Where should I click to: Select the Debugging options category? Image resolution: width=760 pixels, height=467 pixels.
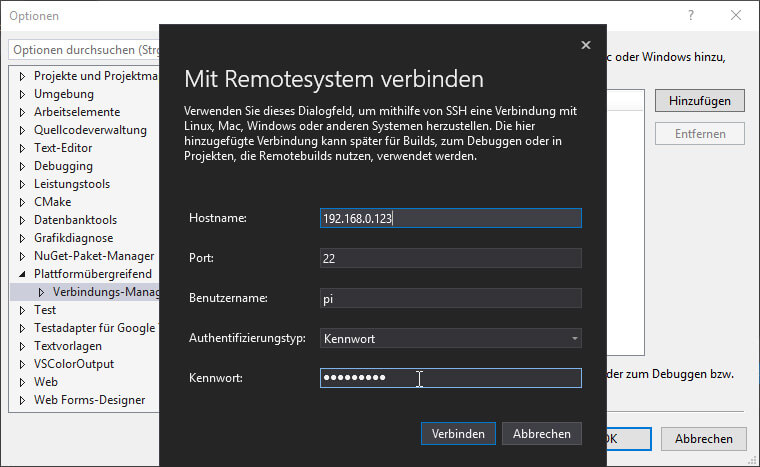(x=63, y=166)
